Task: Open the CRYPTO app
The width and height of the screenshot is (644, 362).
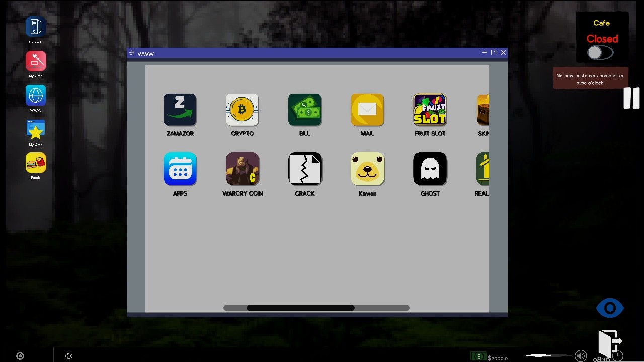Action: pos(242,110)
